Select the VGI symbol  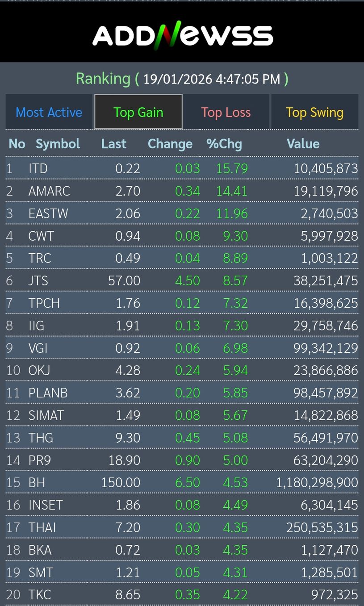[38, 348]
